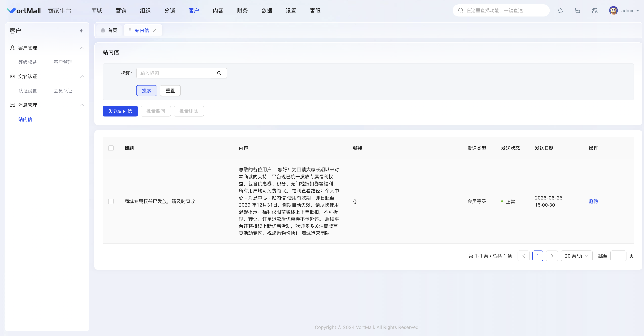Click the 发送日期 column header

coord(544,148)
